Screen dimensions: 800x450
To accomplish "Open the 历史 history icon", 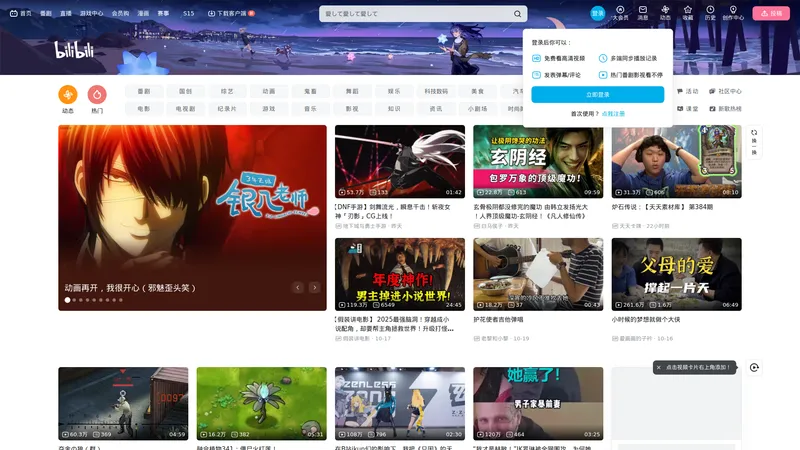I will pyautogui.click(x=710, y=13).
